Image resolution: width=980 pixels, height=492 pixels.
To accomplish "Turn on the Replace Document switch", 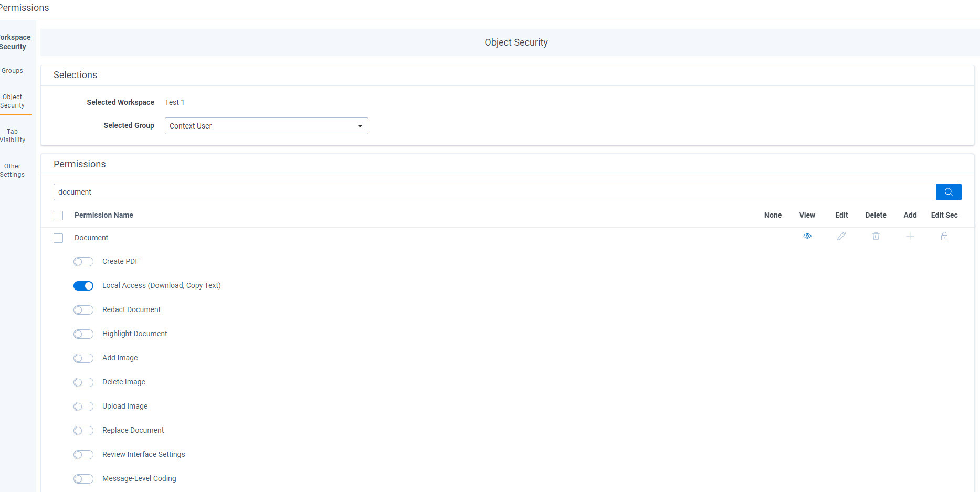I will [x=83, y=431].
